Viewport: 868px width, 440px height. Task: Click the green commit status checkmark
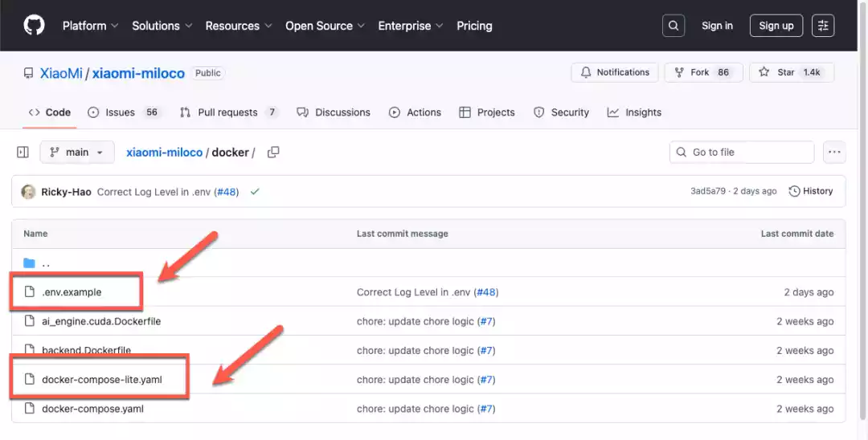tap(255, 192)
